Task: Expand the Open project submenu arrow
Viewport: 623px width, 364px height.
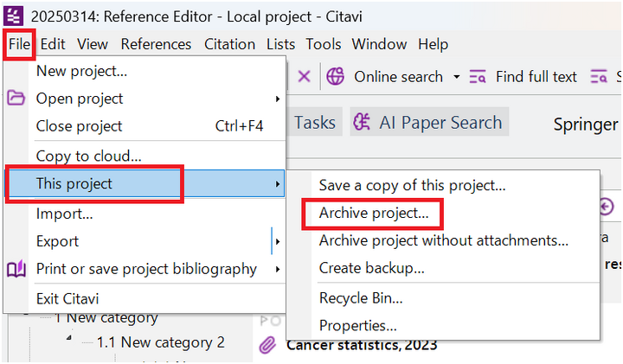Action: [x=278, y=99]
